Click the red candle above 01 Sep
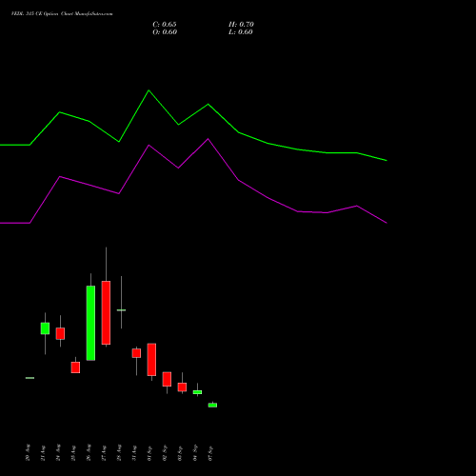This screenshot has width=476, height=476. click(151, 360)
